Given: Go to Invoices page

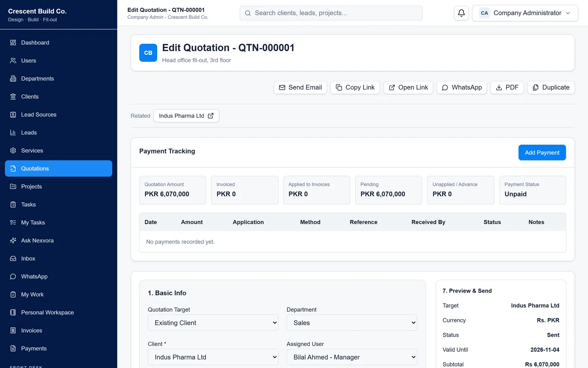Looking at the screenshot, I should (x=58, y=331).
